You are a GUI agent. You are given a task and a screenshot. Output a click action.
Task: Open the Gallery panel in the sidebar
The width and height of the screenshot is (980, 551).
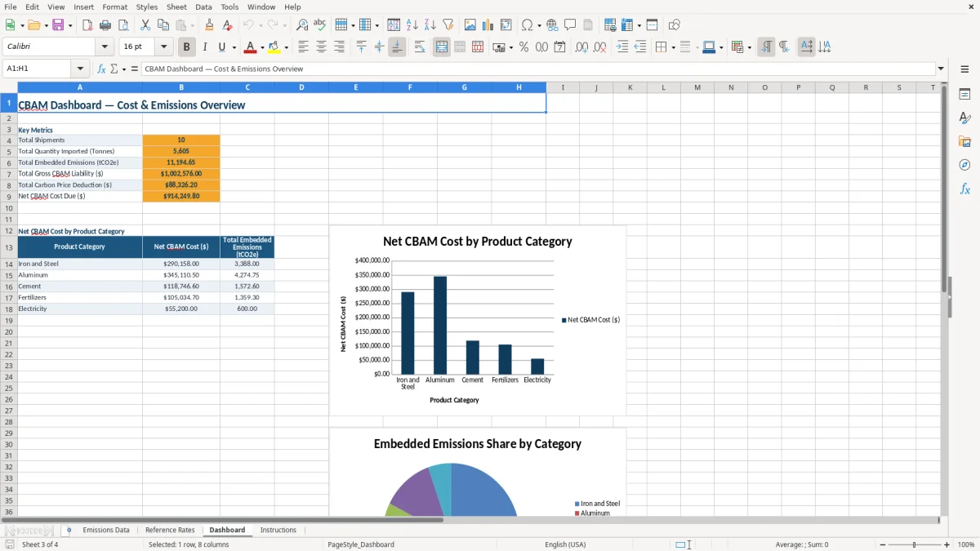964,141
